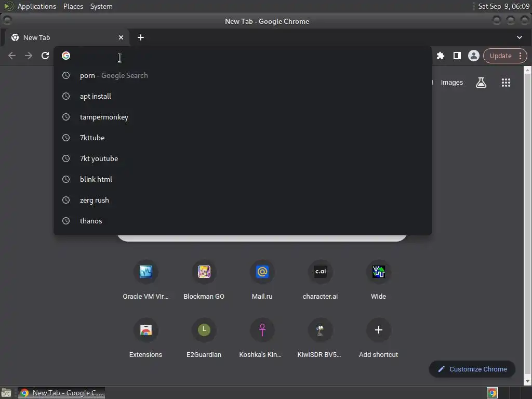Open the Koshka's Kingdom shortcut
This screenshot has width=532, height=399.
[x=261, y=338]
